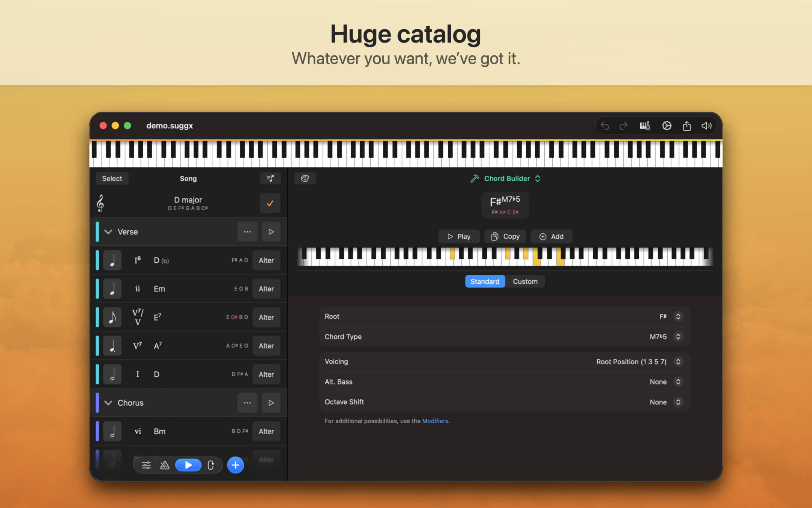This screenshot has height=508, width=812.
Task: Toggle the metronome icon
Action: coord(165,465)
